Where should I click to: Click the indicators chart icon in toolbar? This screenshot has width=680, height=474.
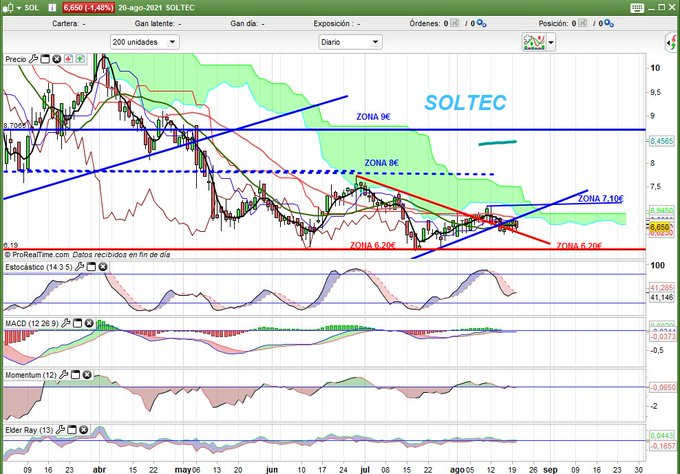coord(534,42)
